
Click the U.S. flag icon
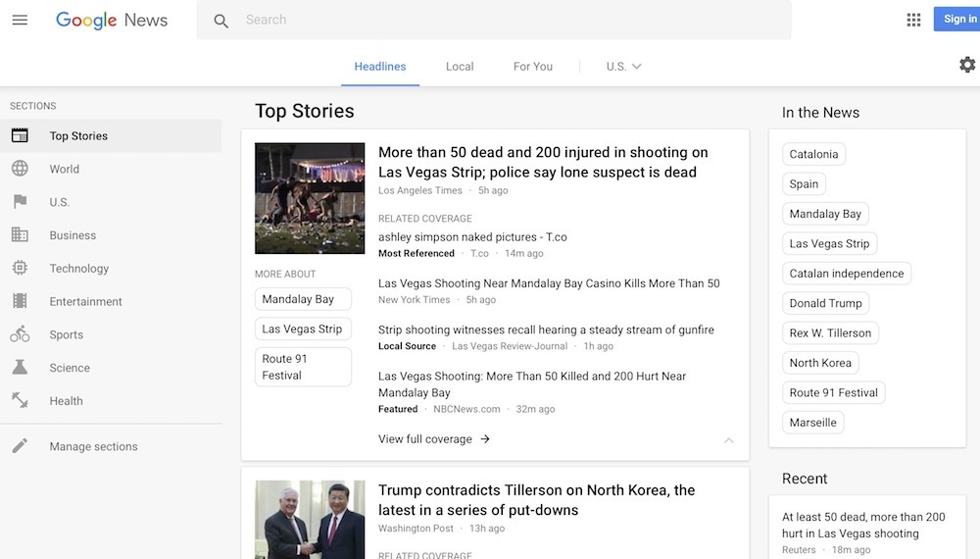[x=20, y=201]
